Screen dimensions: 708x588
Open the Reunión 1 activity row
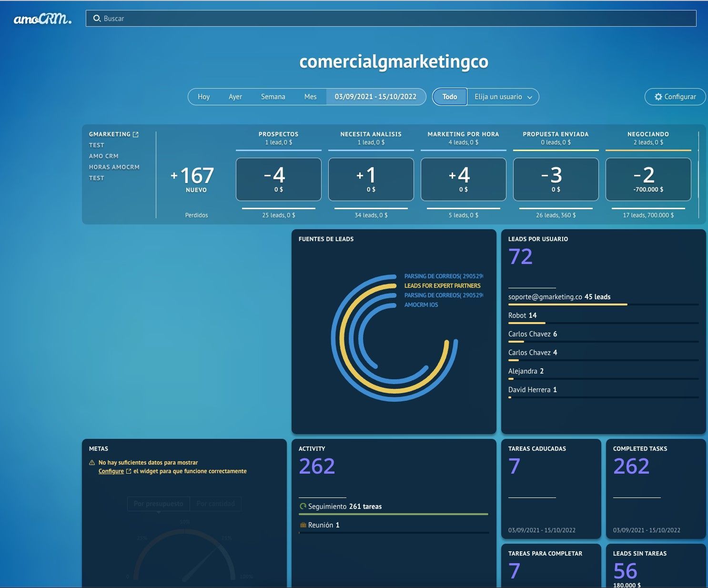394,527
